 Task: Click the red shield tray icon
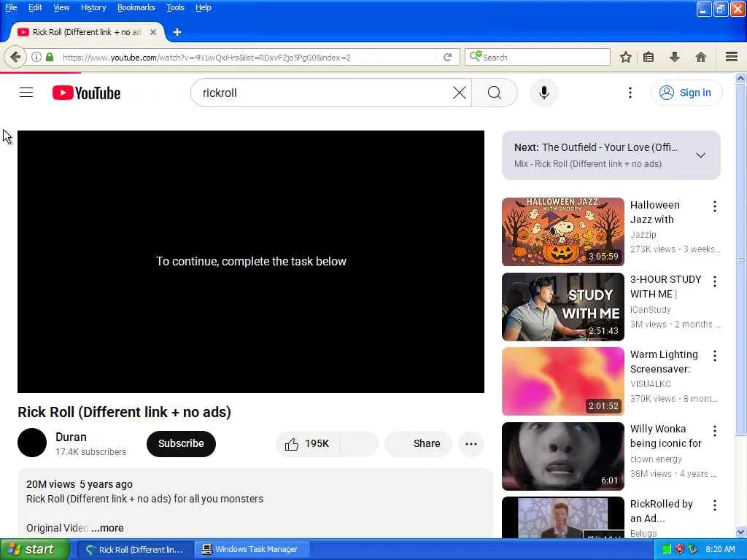tap(679, 549)
